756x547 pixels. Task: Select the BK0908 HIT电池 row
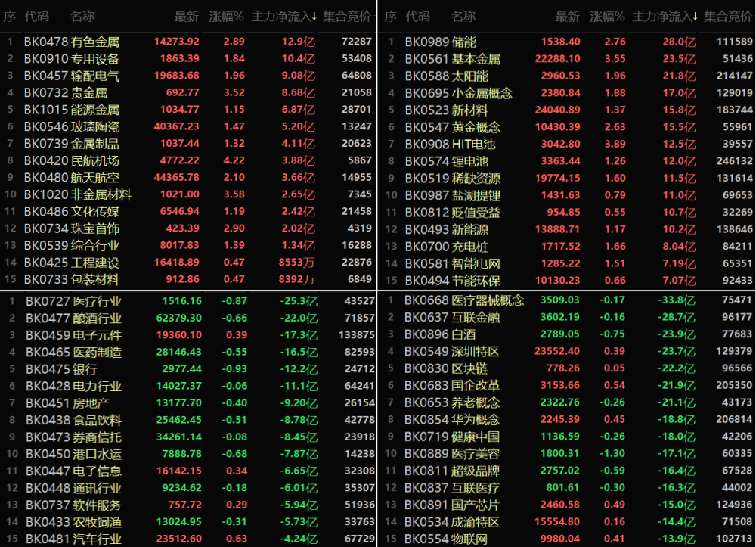[x=567, y=144]
